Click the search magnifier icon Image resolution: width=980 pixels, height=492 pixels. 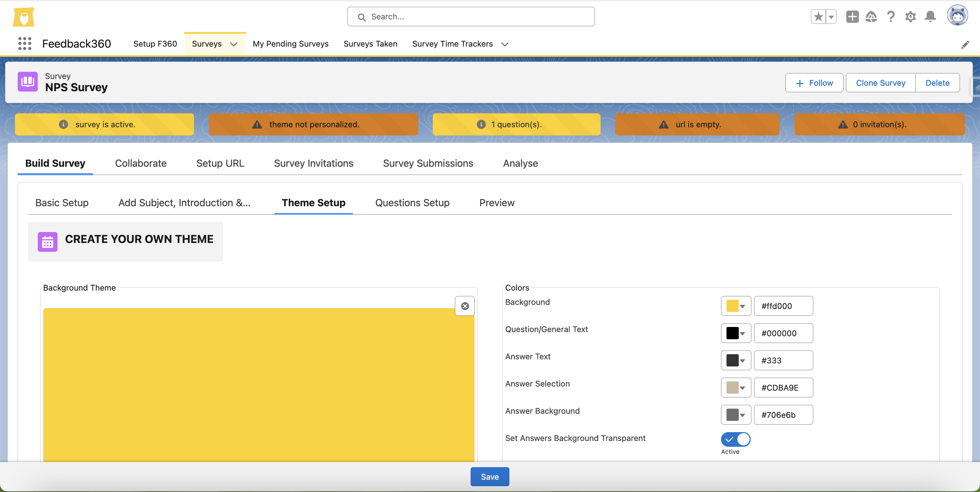click(361, 17)
